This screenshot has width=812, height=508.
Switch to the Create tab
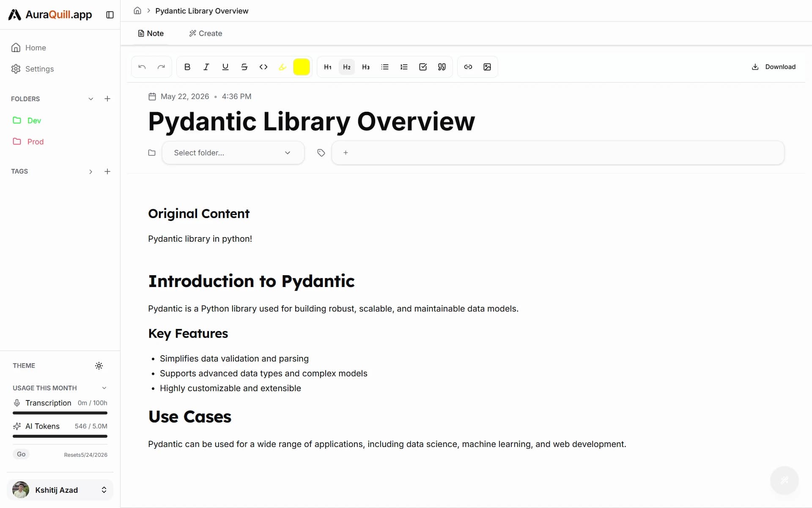(206, 33)
